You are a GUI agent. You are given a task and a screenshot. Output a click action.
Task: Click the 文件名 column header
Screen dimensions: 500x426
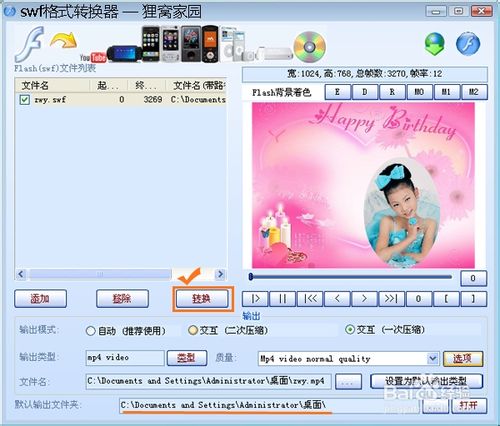click(53, 86)
